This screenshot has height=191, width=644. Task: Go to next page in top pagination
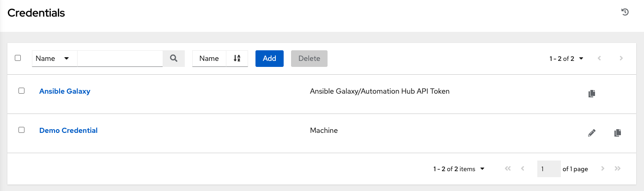(621, 59)
